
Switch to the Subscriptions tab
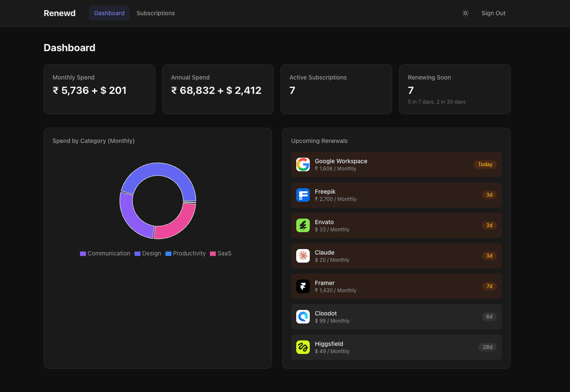(155, 13)
